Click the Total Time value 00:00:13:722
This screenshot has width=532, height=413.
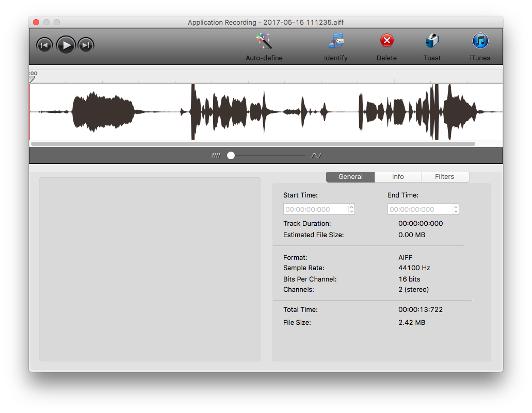tap(421, 309)
